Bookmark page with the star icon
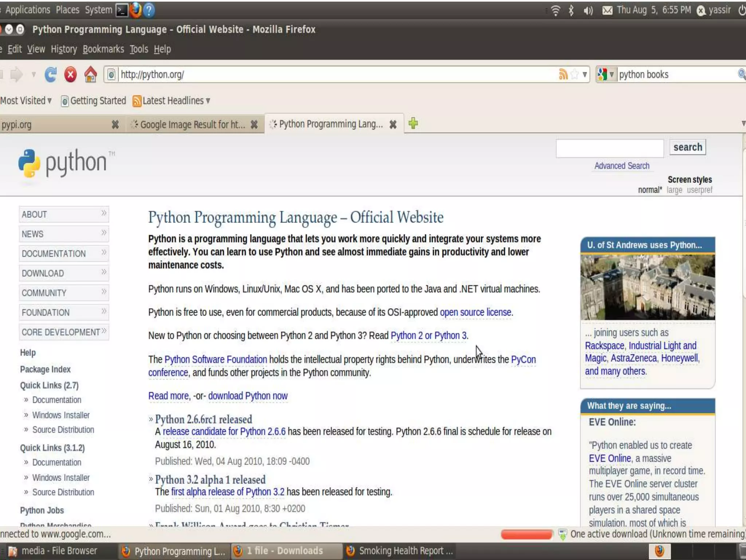 click(x=574, y=75)
